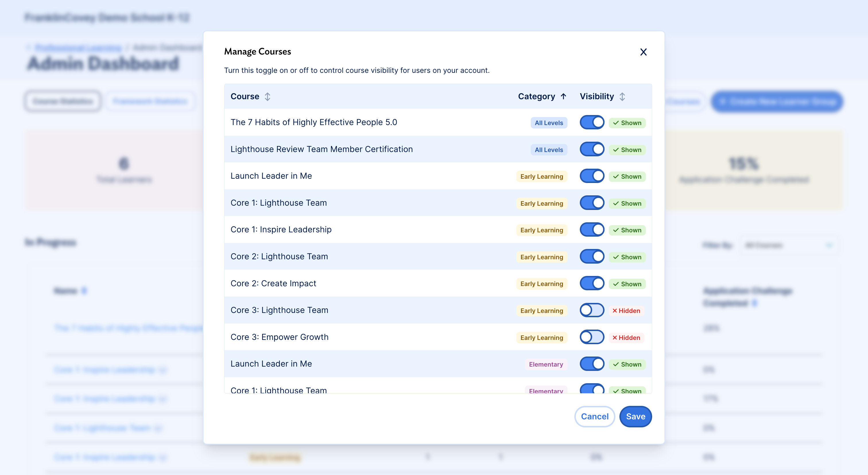Click the Manage Courses dialog title
Screen dimensions: 868x475
click(257, 52)
